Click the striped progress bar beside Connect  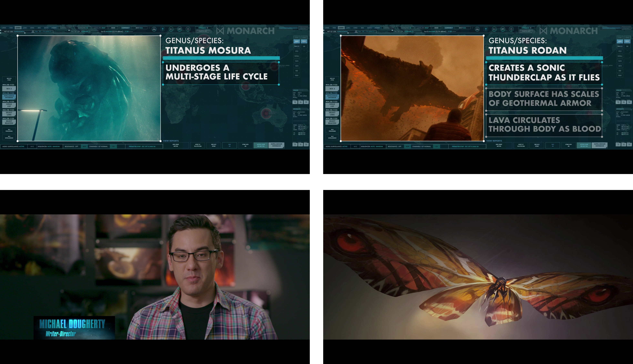click(288, 28)
